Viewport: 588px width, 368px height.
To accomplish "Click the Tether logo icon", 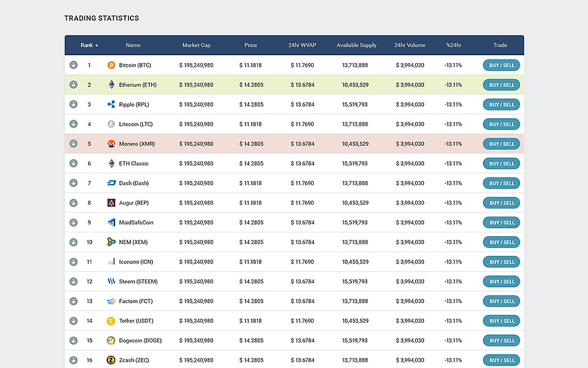I will tap(111, 321).
